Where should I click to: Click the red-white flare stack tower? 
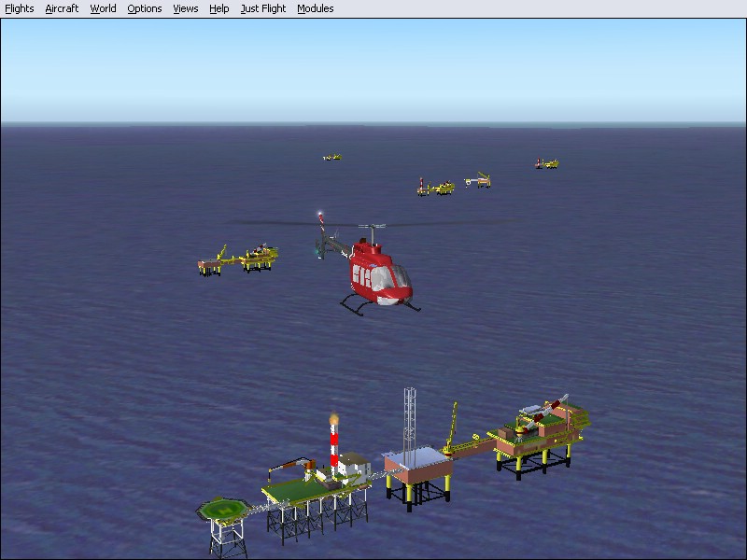334,445
